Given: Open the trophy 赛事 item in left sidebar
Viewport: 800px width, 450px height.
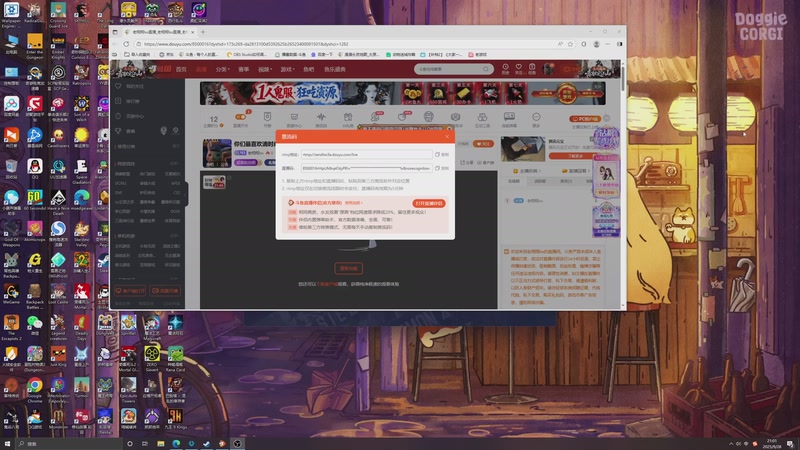Looking at the screenshot, I should click(x=126, y=131).
